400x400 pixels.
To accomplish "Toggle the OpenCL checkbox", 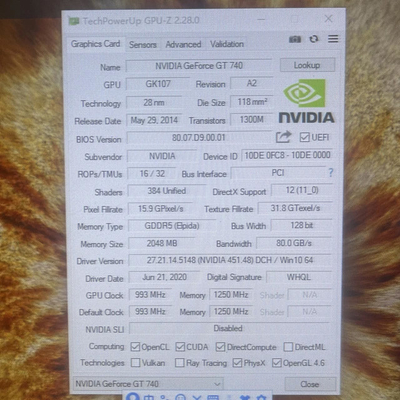I will 135,347.
